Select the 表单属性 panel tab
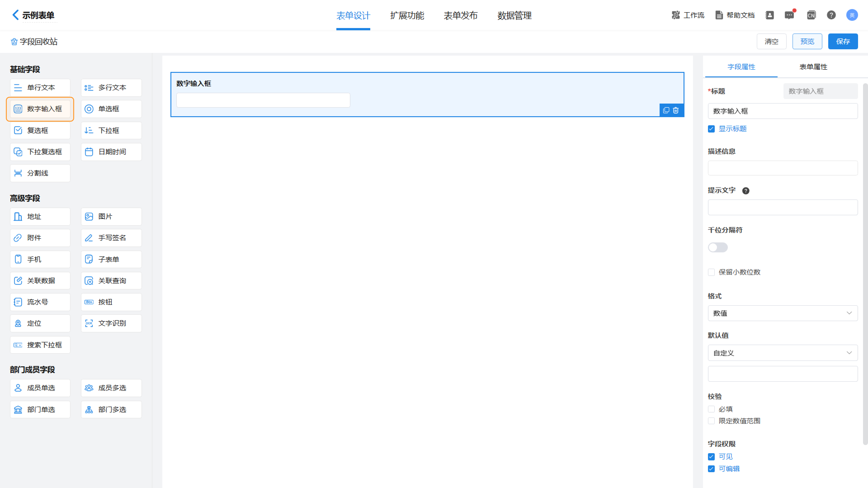 tap(813, 67)
